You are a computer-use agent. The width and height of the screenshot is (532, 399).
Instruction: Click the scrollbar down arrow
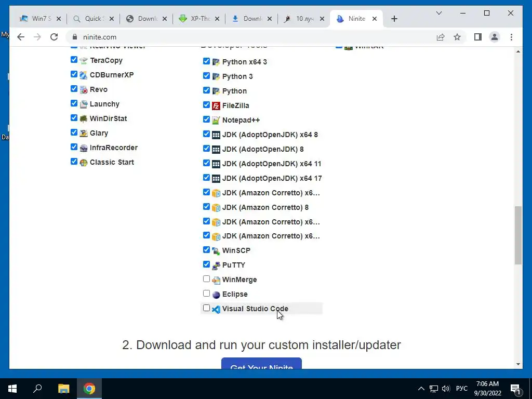tap(518, 364)
